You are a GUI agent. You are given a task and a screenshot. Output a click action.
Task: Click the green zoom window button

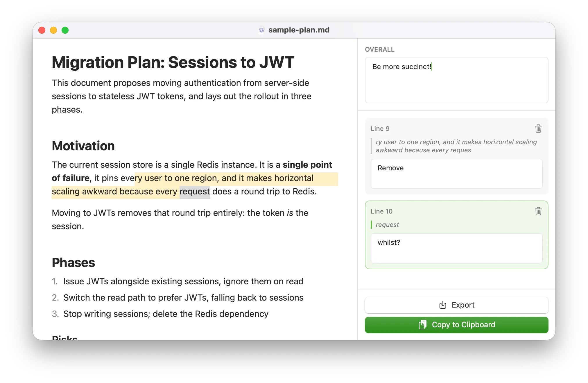point(65,30)
